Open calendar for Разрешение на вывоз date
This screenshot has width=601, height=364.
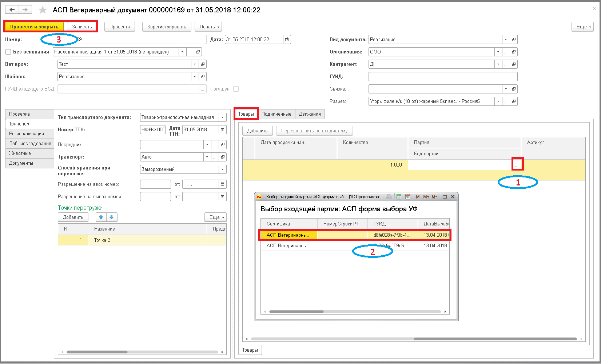click(223, 196)
